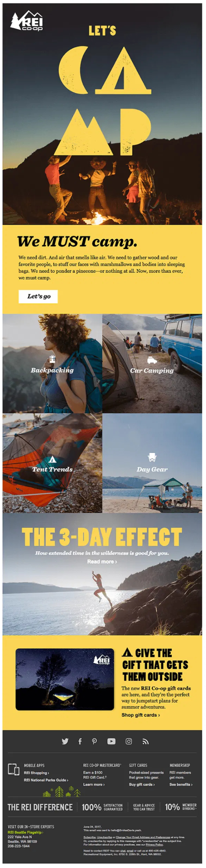Click See benefits under Membership

click(181, 784)
